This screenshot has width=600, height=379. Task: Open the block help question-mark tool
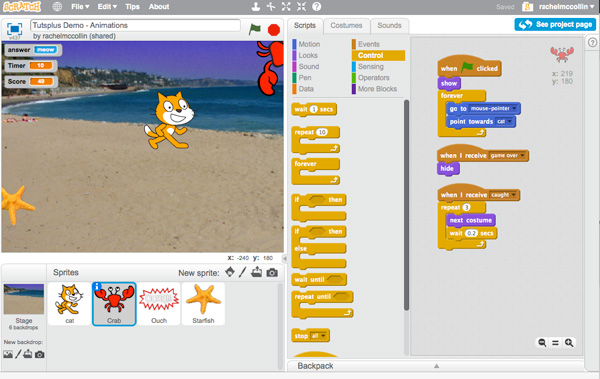click(316, 7)
